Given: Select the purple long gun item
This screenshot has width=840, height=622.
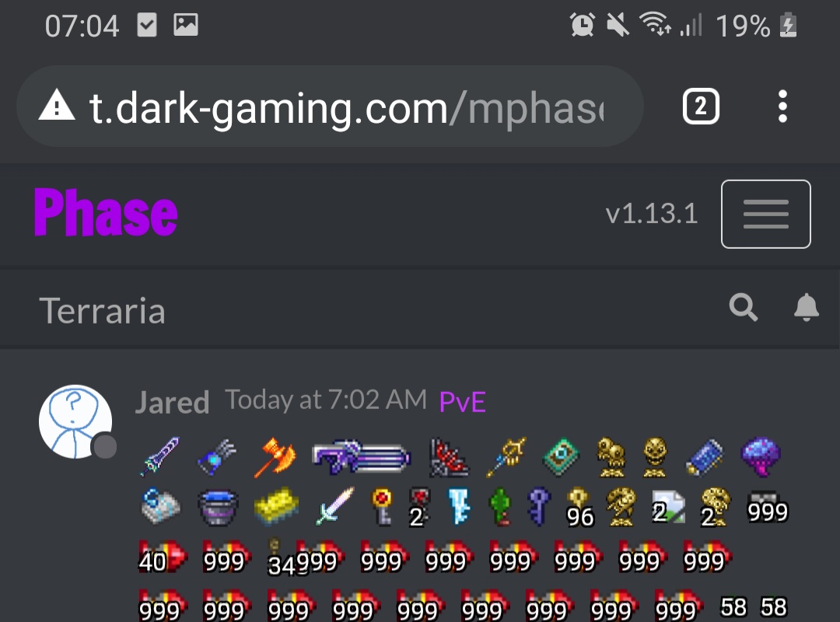Looking at the screenshot, I should click(x=361, y=457).
